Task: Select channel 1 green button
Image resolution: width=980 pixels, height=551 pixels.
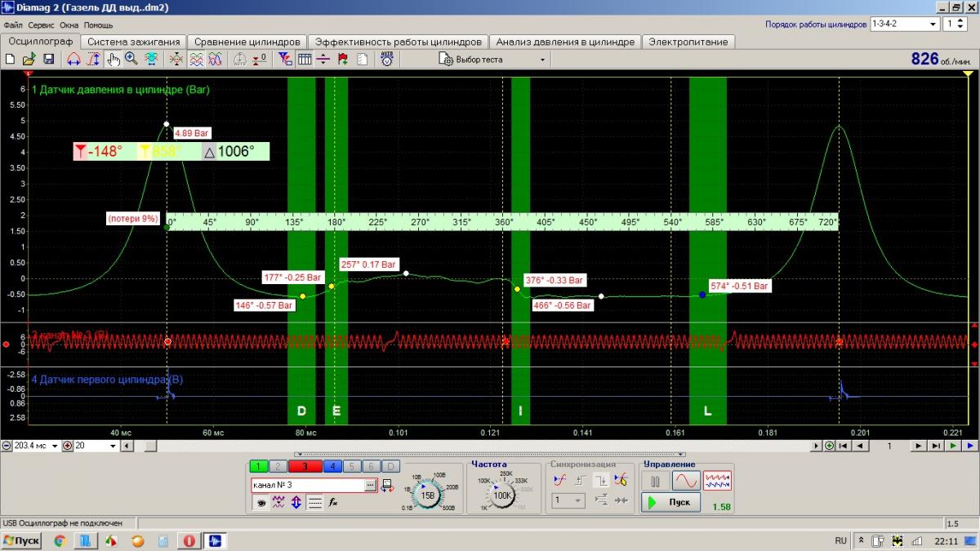Action: tap(259, 466)
